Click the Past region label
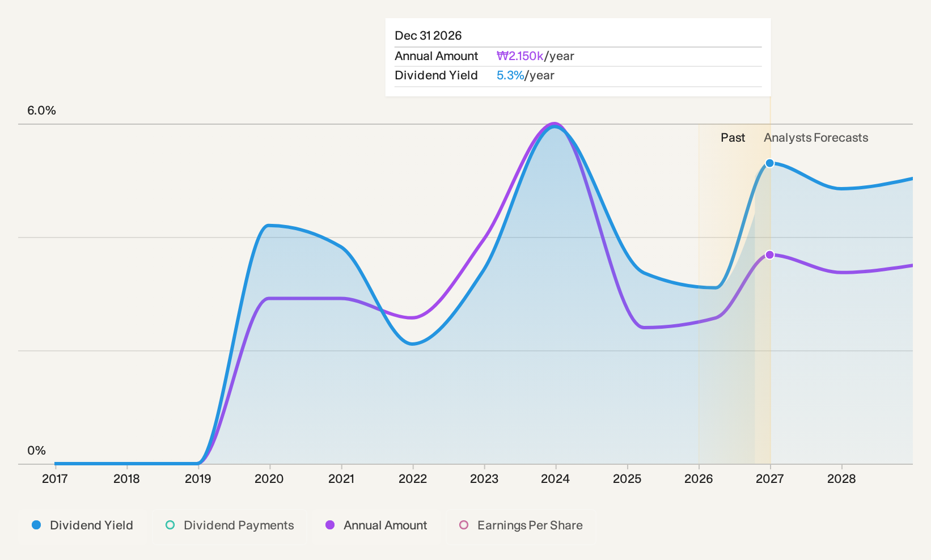The height and width of the screenshot is (560, 931). point(733,138)
